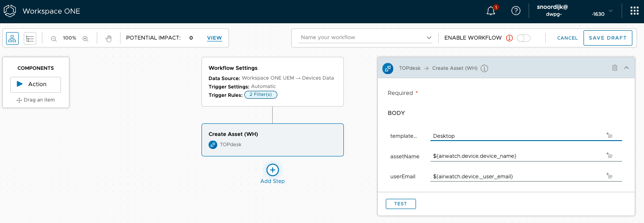The height and width of the screenshot is (223, 644).
Task: Click the 2 Filter(s) badge
Action: click(x=261, y=95)
